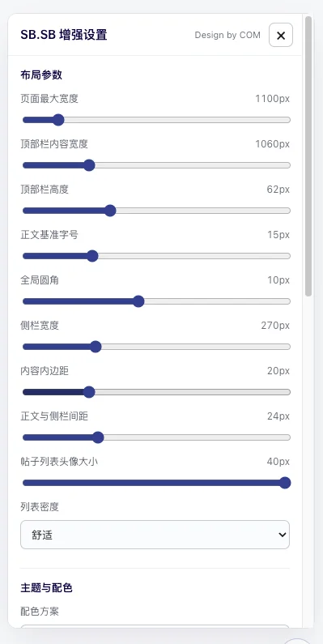Image resolution: width=323 pixels, height=644 pixels.
Task: Click the 页面最大宽度 slider handle
Action: 58,120
